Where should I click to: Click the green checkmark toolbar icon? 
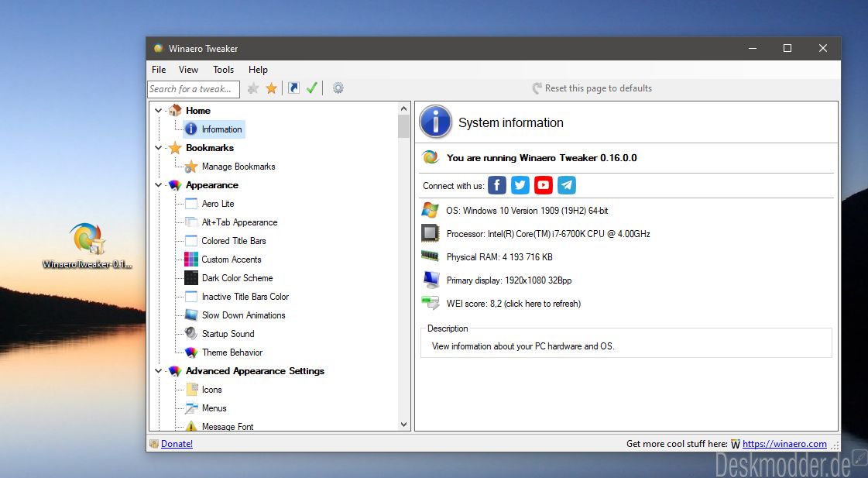[x=312, y=88]
